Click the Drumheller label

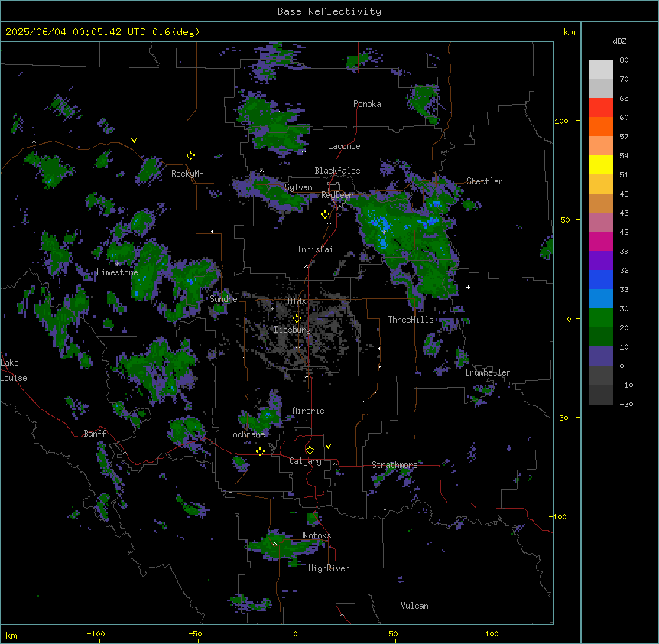tap(488, 372)
